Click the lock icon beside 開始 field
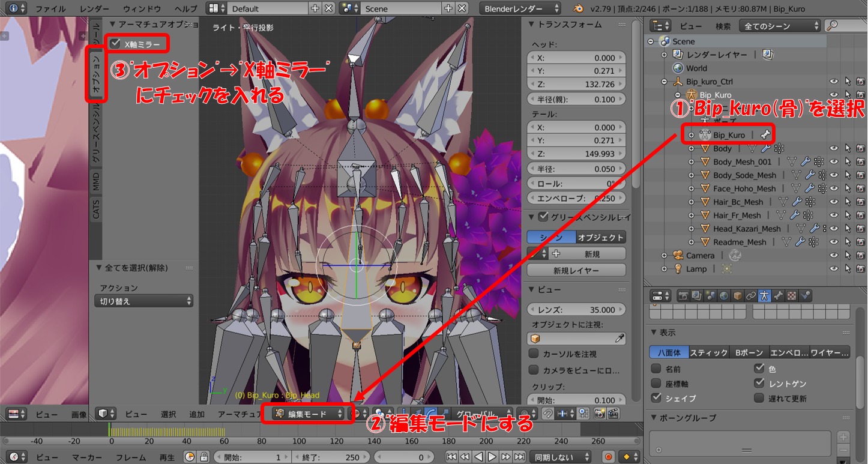The image size is (868, 464). point(204,457)
